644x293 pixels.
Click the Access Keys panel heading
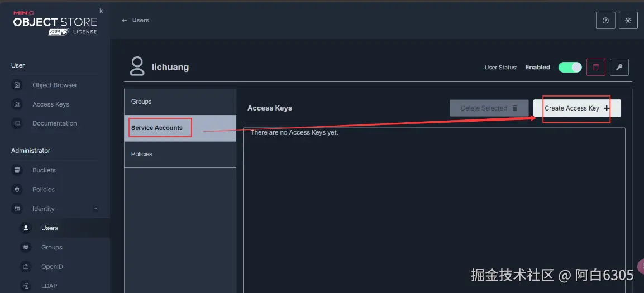coord(270,108)
